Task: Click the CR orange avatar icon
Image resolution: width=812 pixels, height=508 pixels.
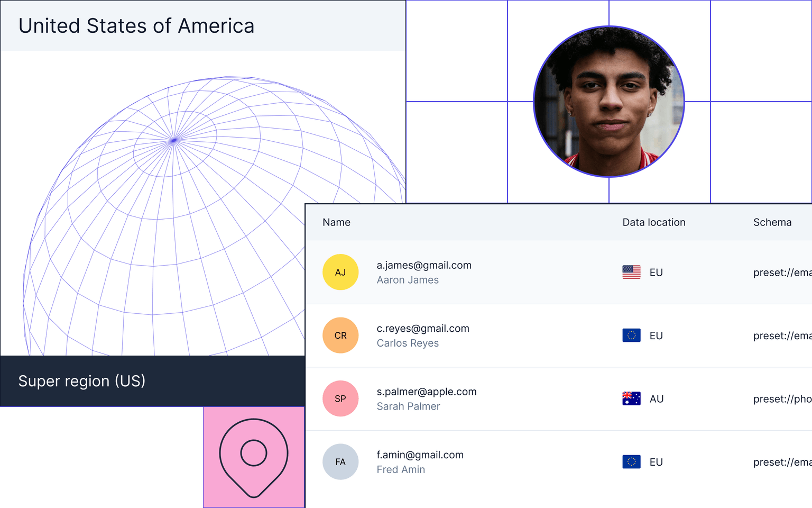Action: (340, 335)
